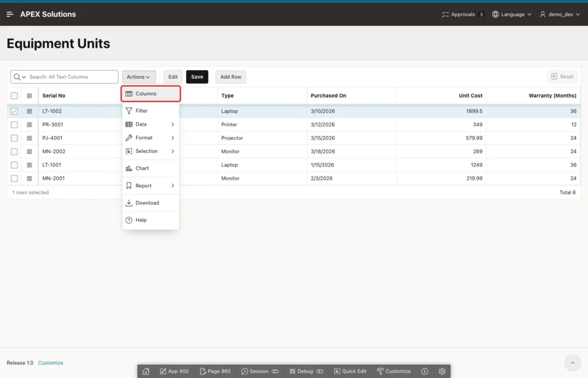Click the scroll-to-top arrow button
The image size is (588, 378).
pos(572,362)
